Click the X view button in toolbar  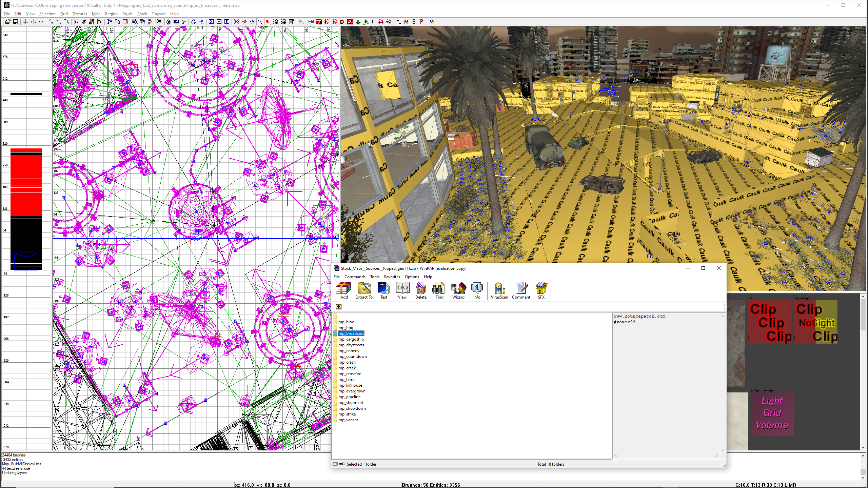tap(211, 22)
